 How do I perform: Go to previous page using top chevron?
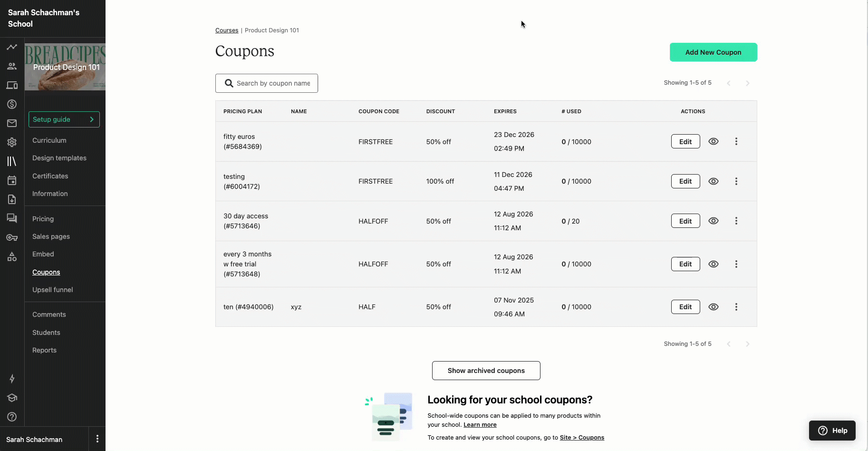[x=729, y=83]
